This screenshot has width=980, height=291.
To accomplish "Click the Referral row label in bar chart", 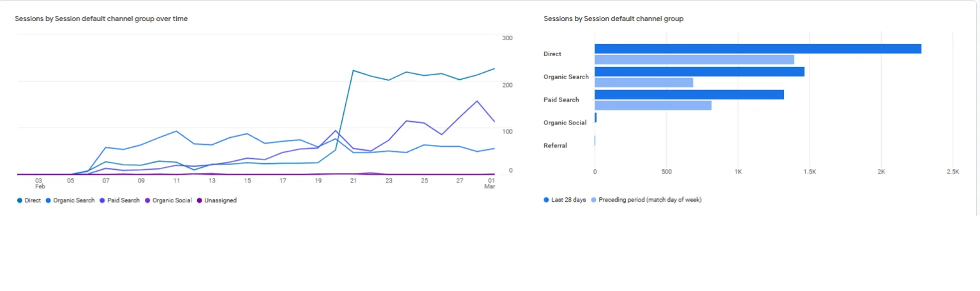I will click(x=555, y=145).
